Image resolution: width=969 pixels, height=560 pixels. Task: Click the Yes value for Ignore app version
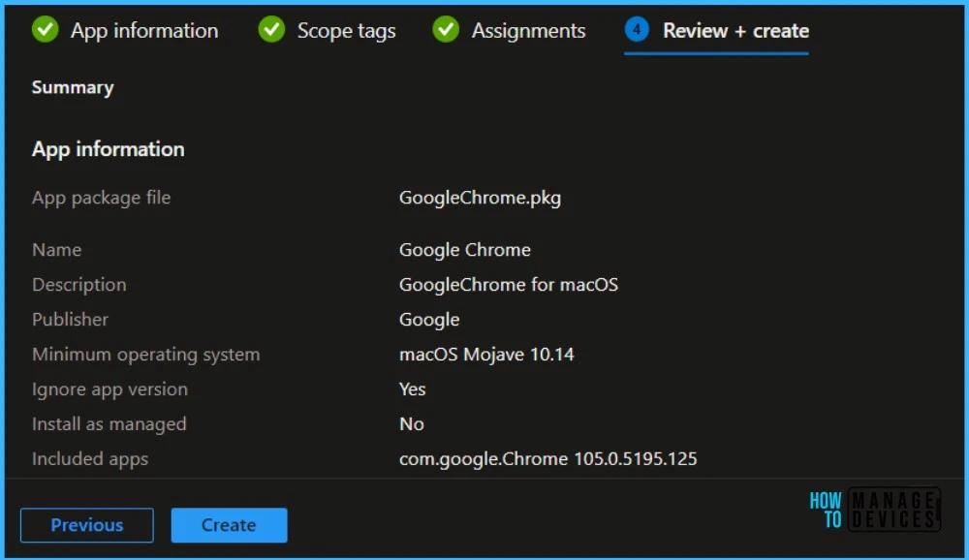click(412, 389)
